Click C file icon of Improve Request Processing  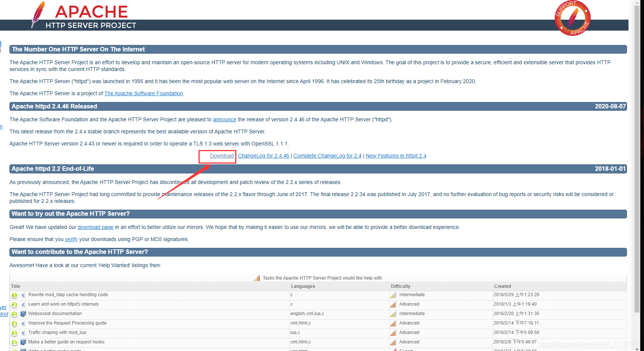[23, 323]
